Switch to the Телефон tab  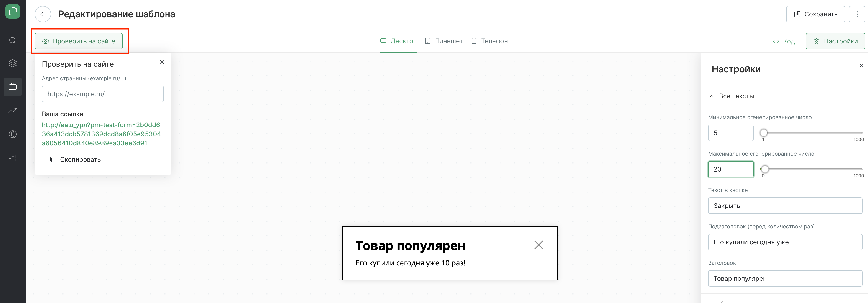489,41
